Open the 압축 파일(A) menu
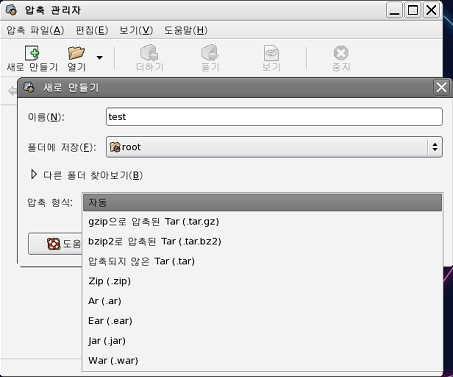453x377 pixels. [x=35, y=31]
